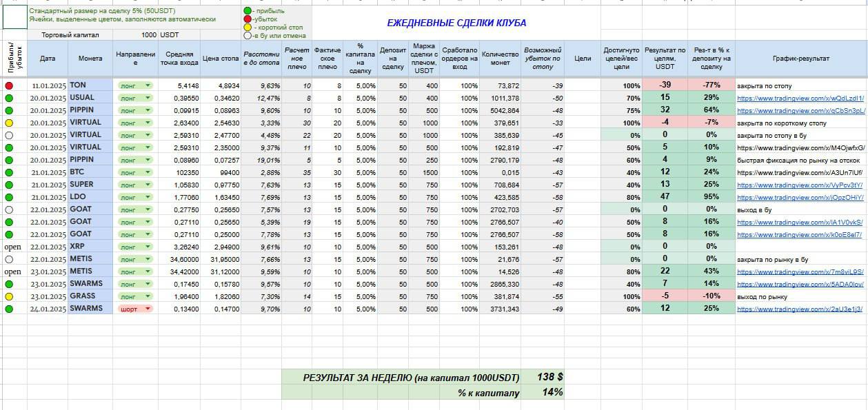Click the "Монета" column header
Viewport: 868px width, 410px height.
click(90, 59)
